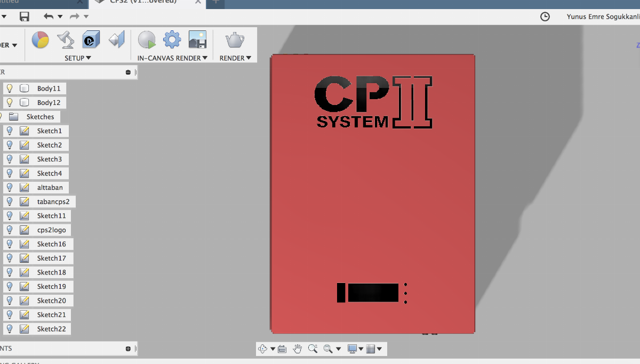
Task: Toggle visibility of Body11
Action: pyautogui.click(x=9, y=88)
